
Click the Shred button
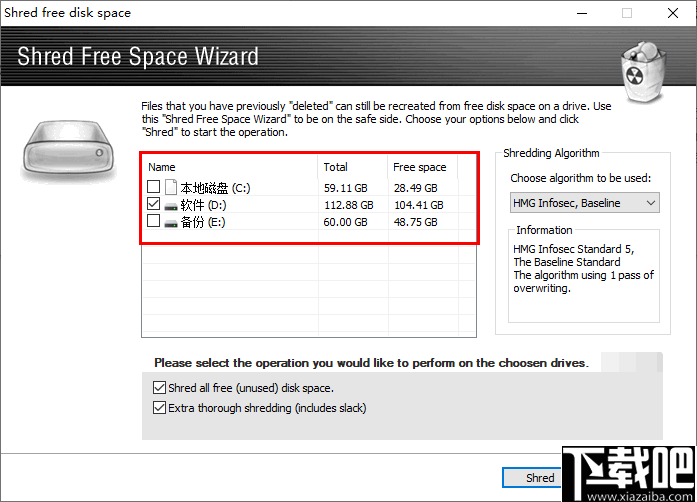[x=532, y=478]
